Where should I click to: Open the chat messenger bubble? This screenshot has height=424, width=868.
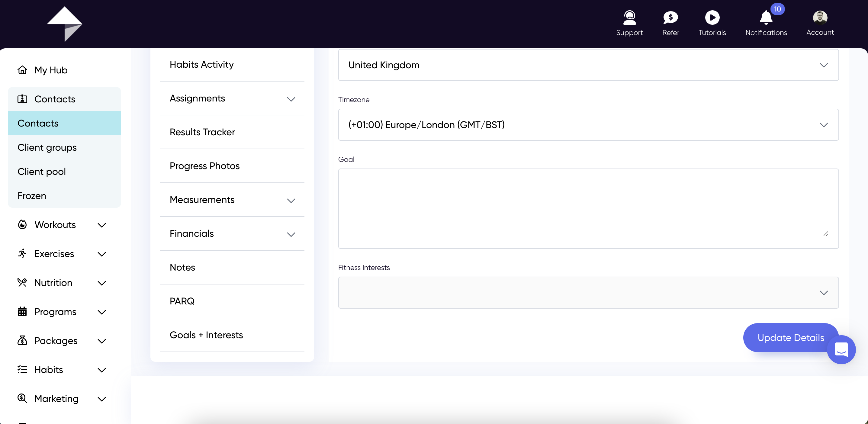[841, 349]
